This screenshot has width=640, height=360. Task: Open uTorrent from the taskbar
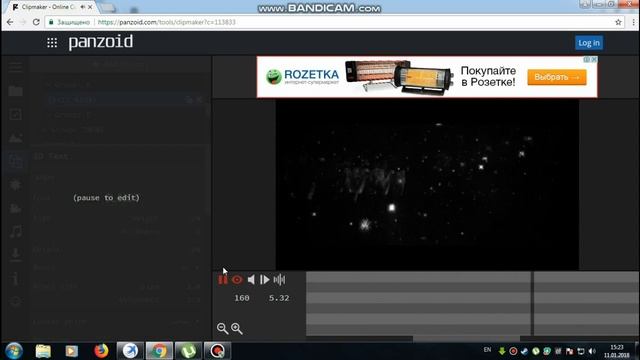(188, 351)
